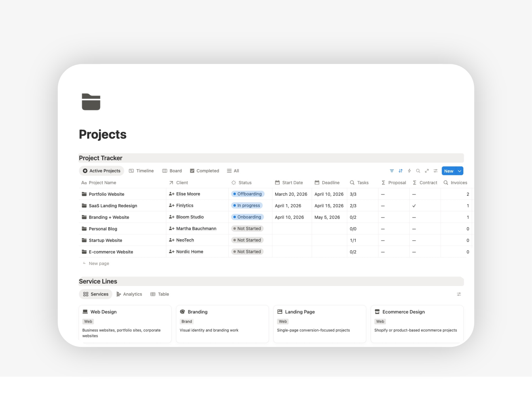Click the search magnifier icon in Project Tracker
Viewport: 532px width, 393px height.
click(418, 171)
